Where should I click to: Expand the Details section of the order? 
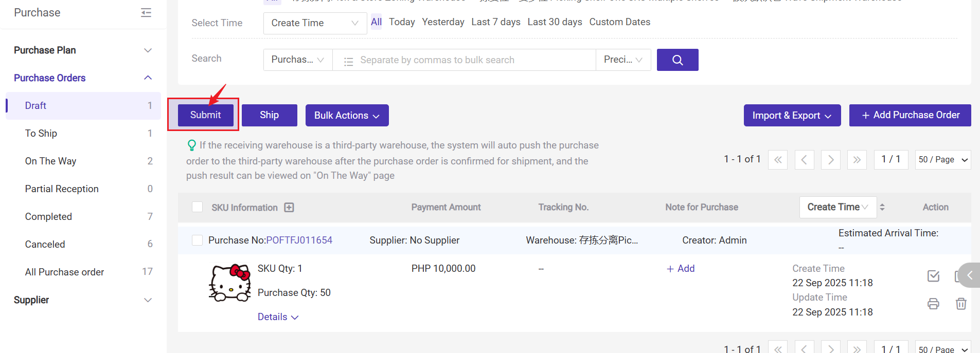point(278,317)
